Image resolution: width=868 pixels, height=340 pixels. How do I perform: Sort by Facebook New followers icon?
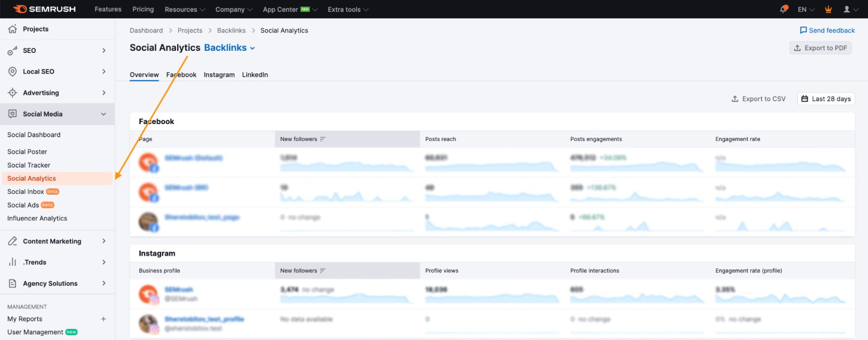pos(323,139)
